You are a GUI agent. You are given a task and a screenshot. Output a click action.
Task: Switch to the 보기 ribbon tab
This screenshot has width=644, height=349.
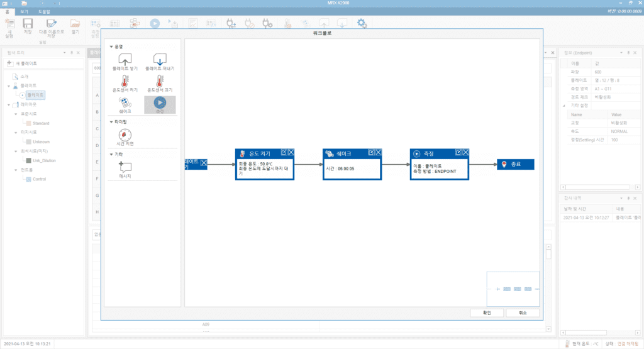click(24, 12)
